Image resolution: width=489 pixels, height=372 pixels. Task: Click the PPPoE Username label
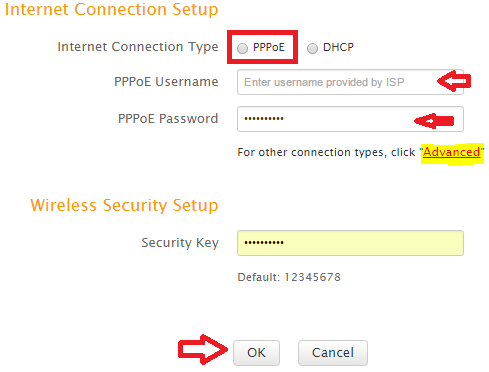click(166, 82)
